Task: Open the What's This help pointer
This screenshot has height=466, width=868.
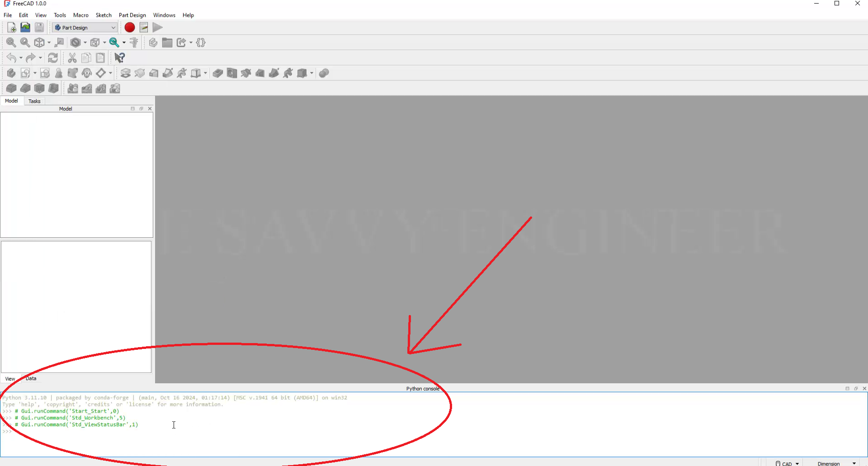Action: 119,58
